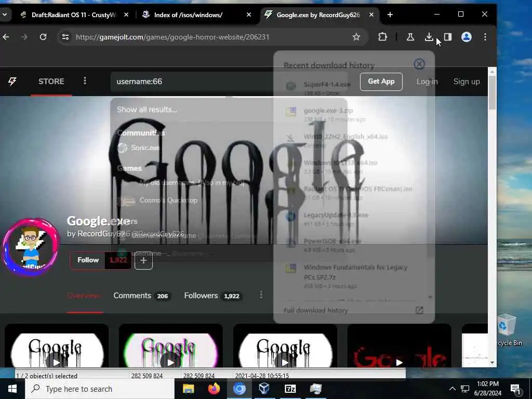This screenshot has height=399, width=532.
Task: Open the Comments tab
Action: coord(141,296)
